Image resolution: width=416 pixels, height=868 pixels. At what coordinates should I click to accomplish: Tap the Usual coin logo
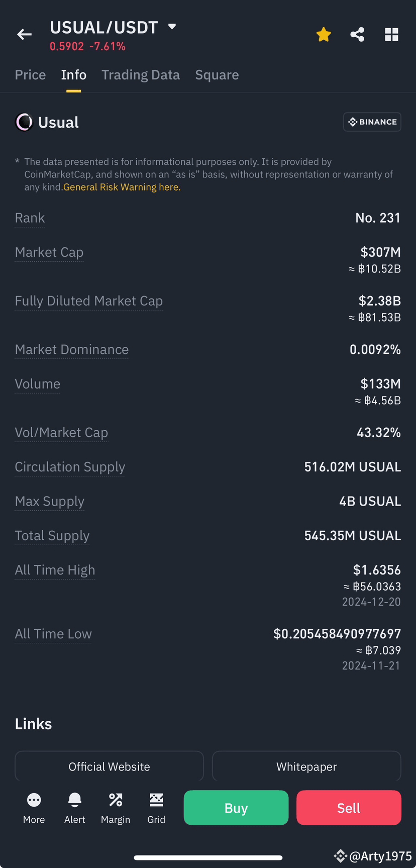[24, 122]
